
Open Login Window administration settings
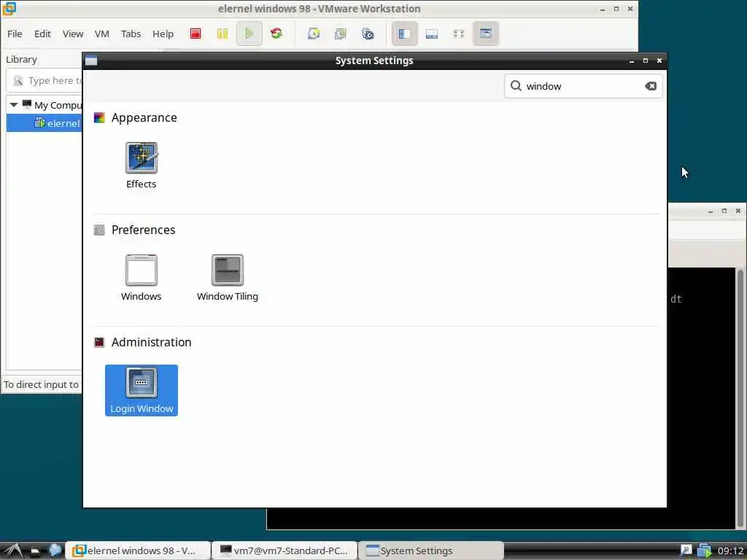coord(141,390)
